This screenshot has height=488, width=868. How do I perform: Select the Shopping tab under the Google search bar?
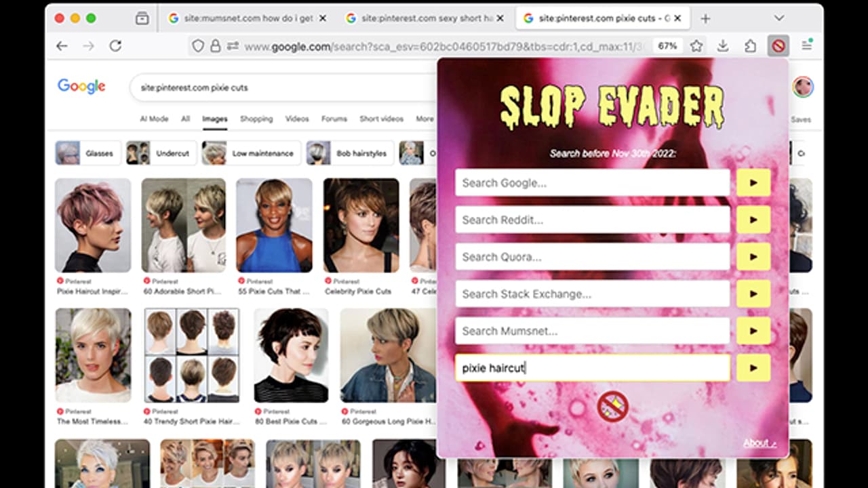click(256, 118)
